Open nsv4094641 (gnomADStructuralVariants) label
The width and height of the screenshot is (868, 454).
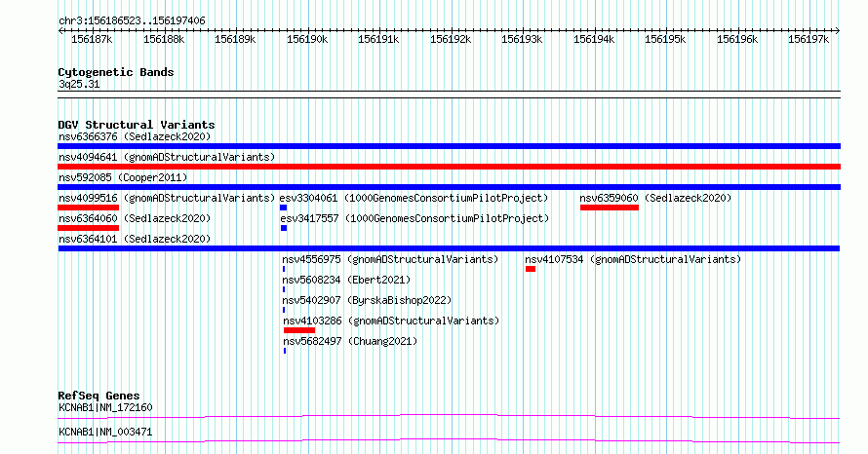167,157
